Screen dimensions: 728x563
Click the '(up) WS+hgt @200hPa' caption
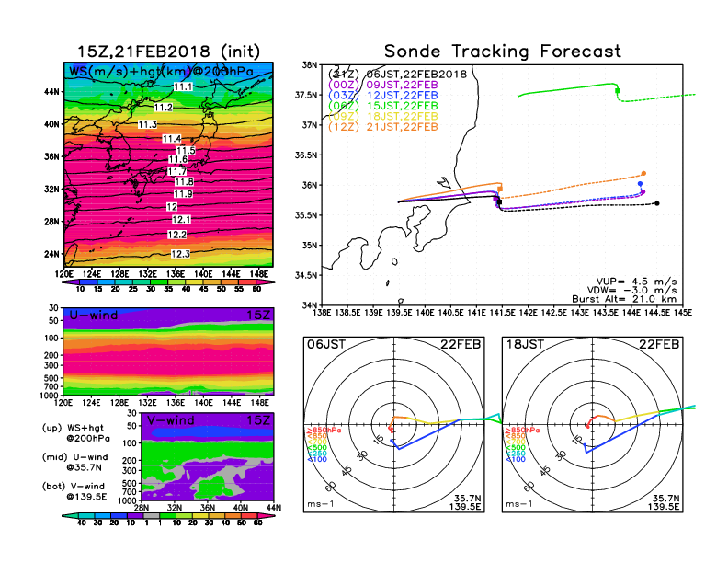(76, 432)
